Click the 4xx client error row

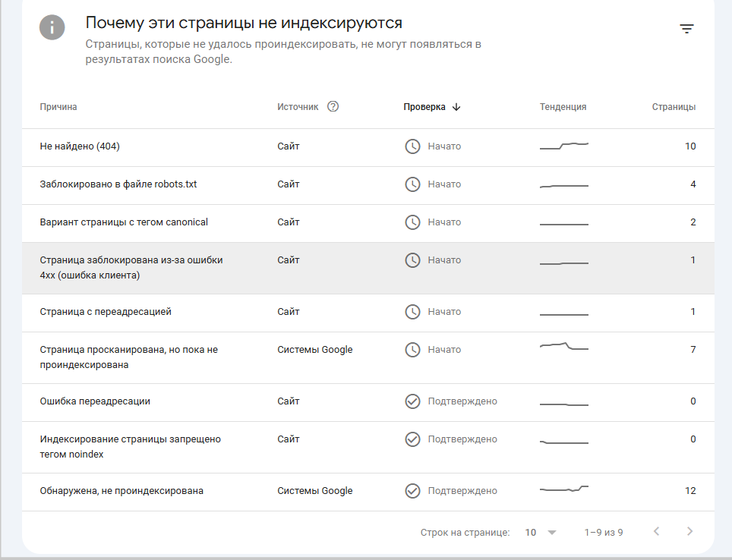tap(131, 267)
